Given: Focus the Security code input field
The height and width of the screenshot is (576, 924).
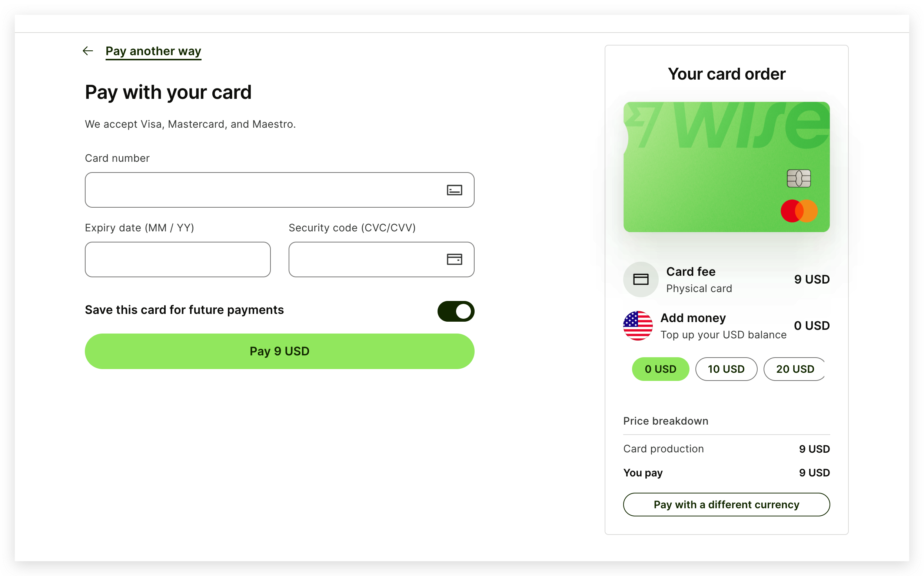Looking at the screenshot, I should coord(381,259).
